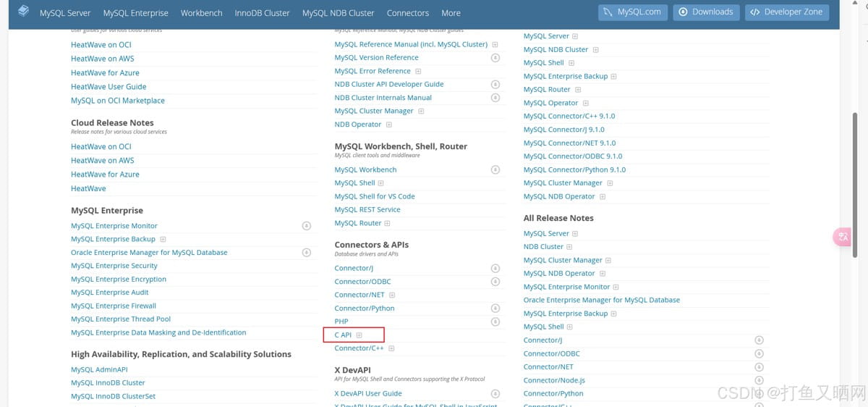Open MySQL Enterprise Audit link
Image resolution: width=868 pixels, height=407 pixels.
[x=110, y=293]
